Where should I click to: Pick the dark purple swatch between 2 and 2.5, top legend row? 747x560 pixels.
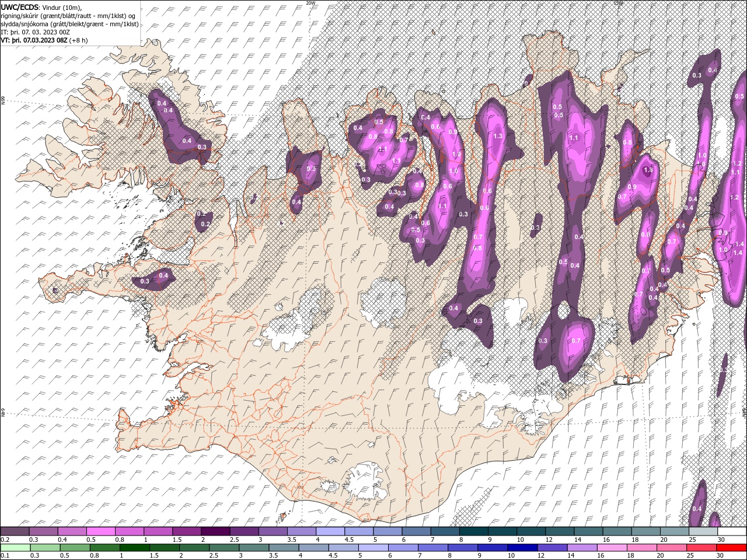tap(215, 531)
